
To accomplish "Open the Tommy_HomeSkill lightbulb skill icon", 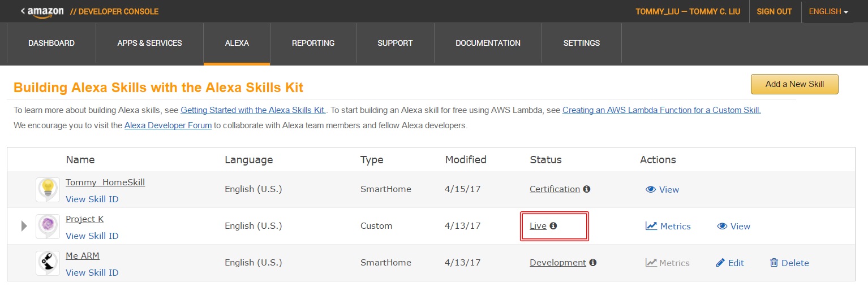I will click(48, 189).
